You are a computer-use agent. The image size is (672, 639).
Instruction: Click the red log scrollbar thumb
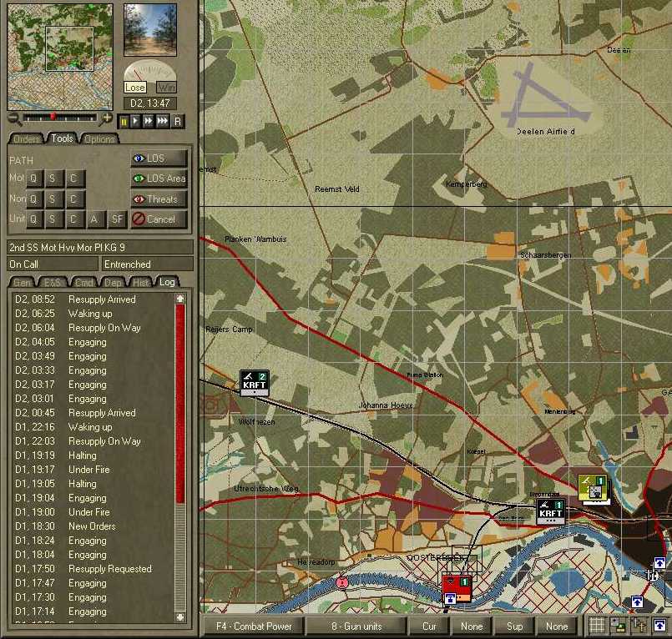[x=180, y=403]
